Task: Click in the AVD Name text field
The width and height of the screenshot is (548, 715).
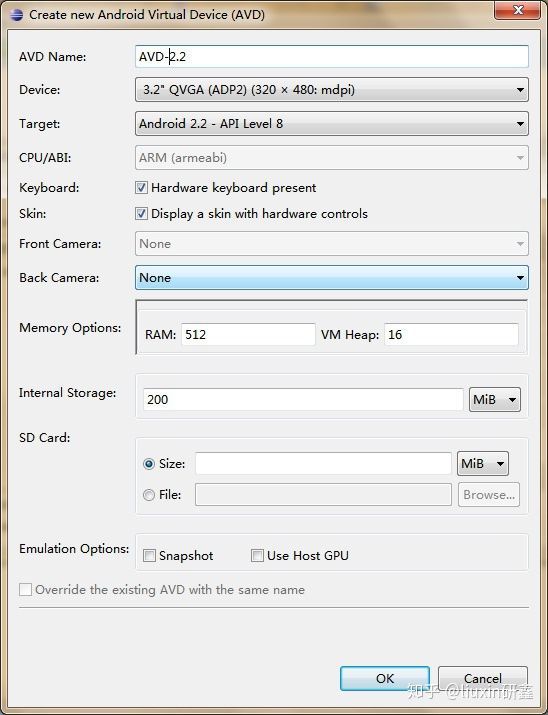Action: pos(332,57)
